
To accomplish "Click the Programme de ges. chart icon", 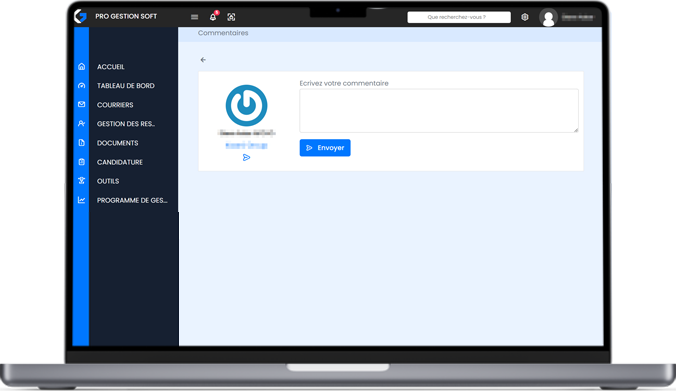I will 81,200.
